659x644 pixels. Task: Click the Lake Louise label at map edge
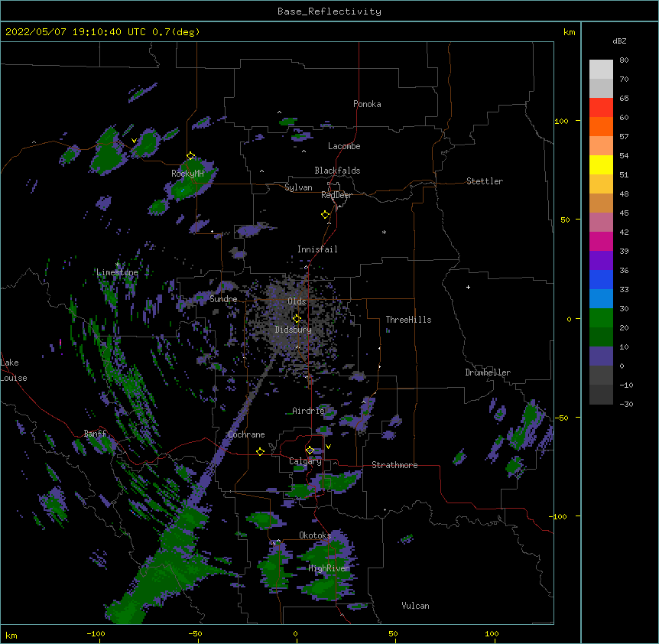(x=14, y=370)
